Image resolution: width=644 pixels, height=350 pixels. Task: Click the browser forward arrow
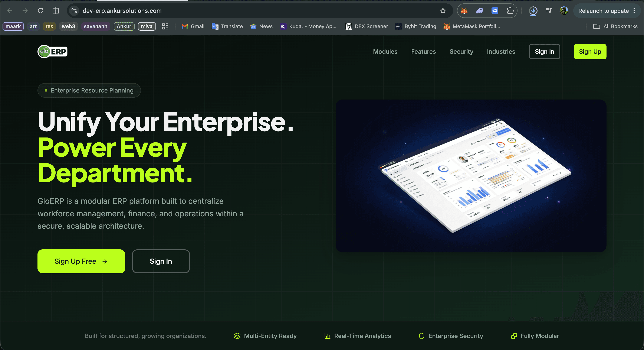(x=25, y=11)
